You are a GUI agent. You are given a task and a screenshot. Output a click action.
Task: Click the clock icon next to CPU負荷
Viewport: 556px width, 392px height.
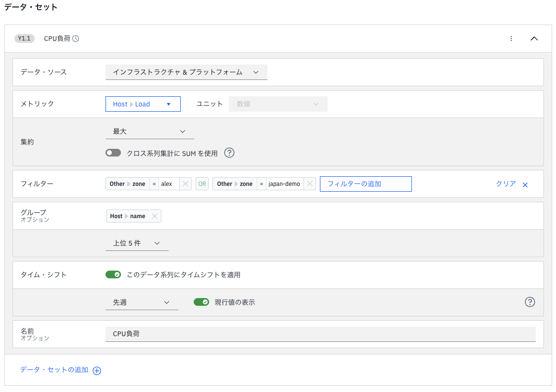tap(76, 39)
